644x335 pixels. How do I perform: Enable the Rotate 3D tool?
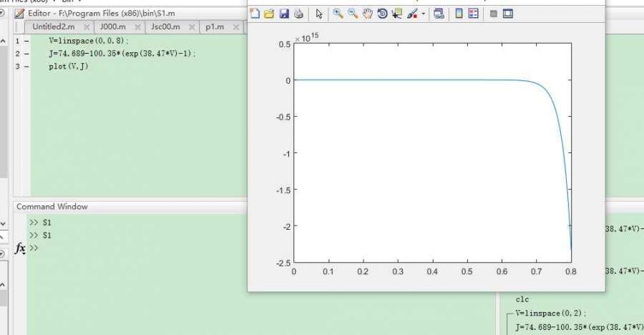coord(382,14)
